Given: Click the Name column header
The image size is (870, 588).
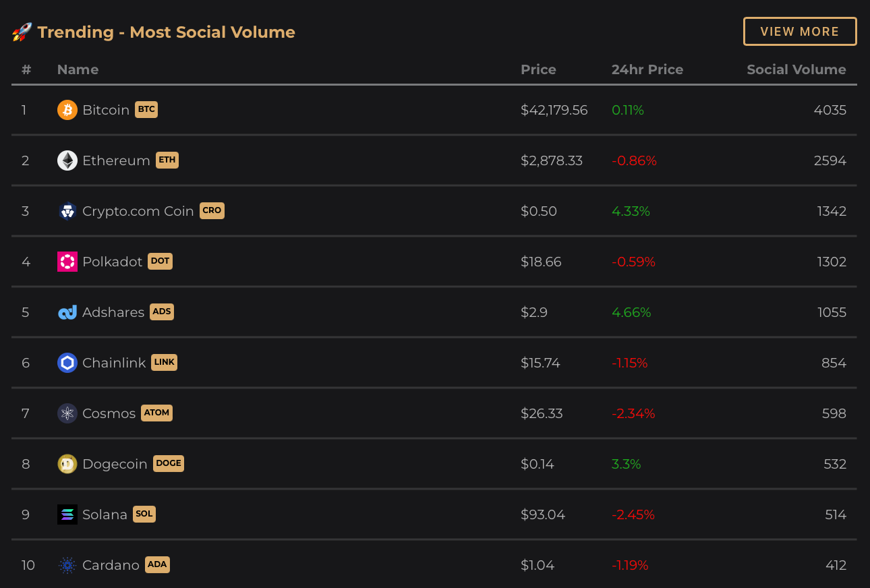Looking at the screenshot, I should click(x=78, y=69).
